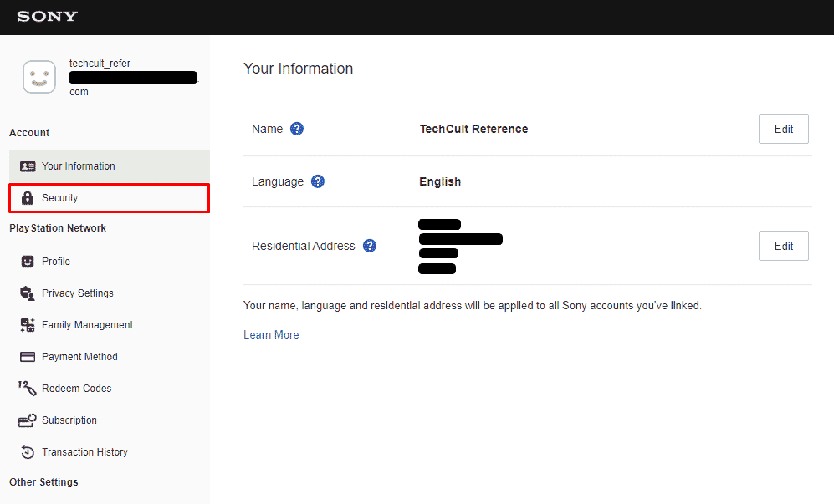Screen dimensions: 834x504
Task: Click the Your Information card icon
Action: pos(28,166)
